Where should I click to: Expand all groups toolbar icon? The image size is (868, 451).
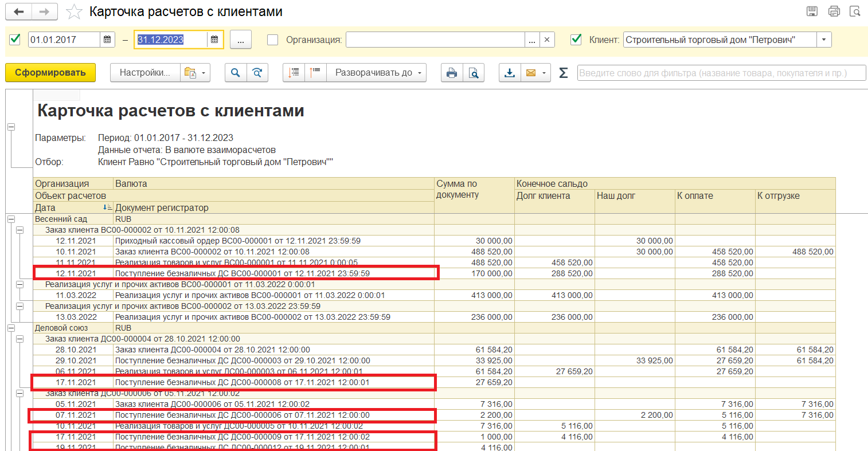pos(315,73)
